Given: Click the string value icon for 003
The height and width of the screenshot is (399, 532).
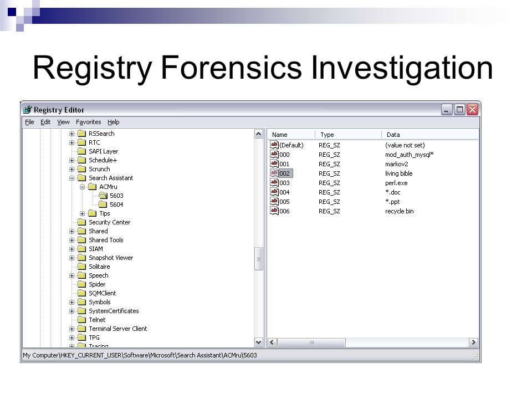Looking at the screenshot, I should 274,182.
